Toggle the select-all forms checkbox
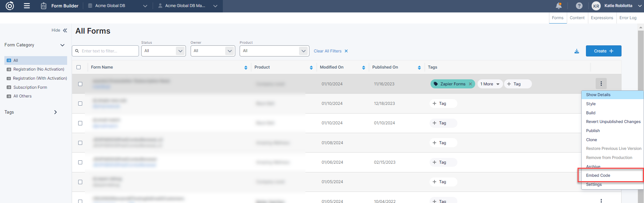 [79, 67]
